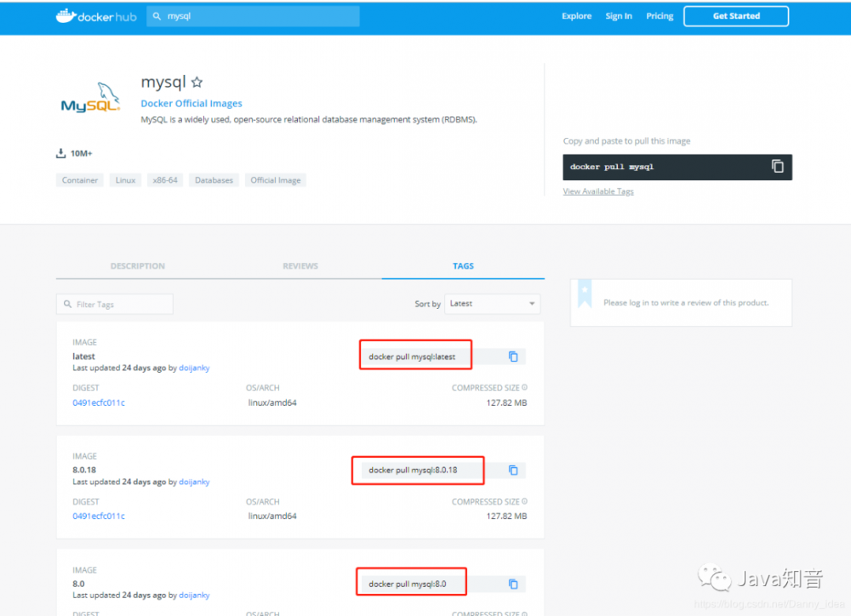
Task: Open the Docker Official Images link
Action: pyautogui.click(x=191, y=102)
